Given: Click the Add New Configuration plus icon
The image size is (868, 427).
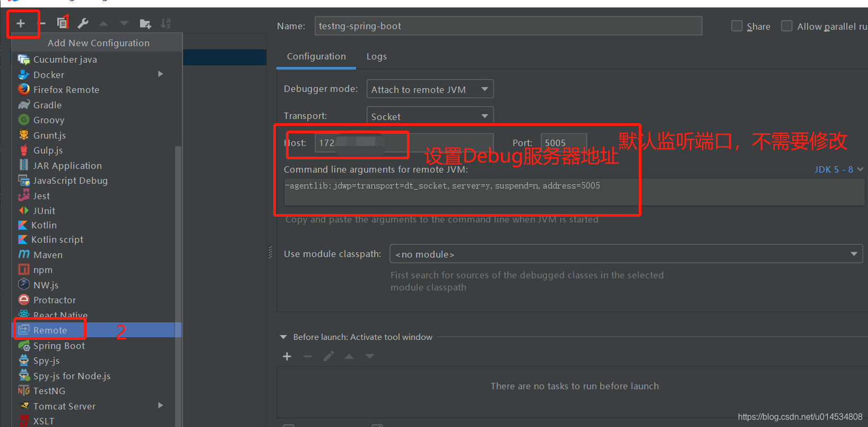Looking at the screenshot, I should point(21,23).
